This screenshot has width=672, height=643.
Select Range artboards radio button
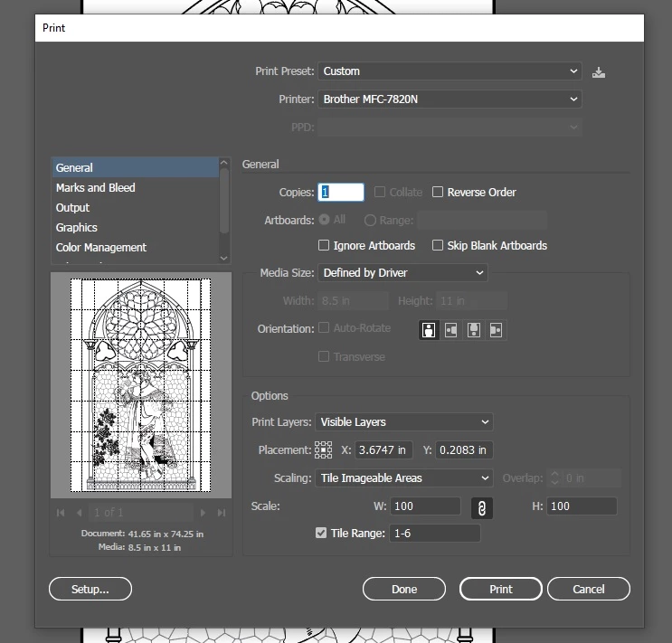click(x=370, y=221)
